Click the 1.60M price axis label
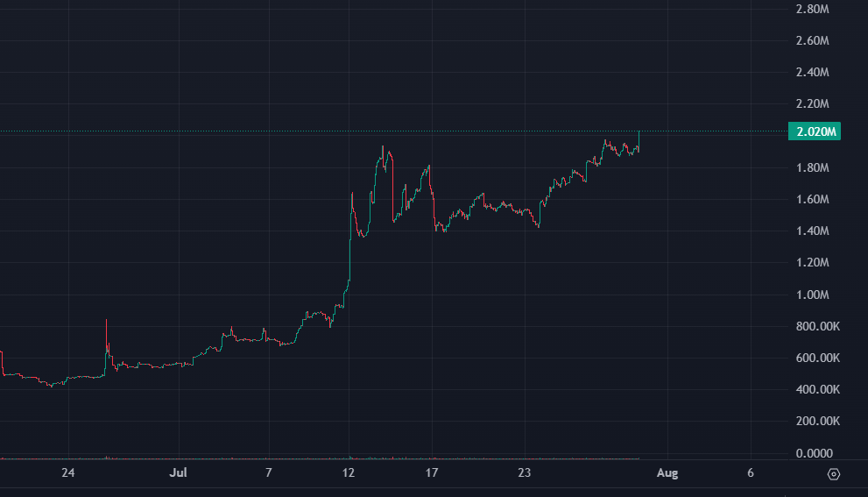Screen dimensions: 868x497 (x=812, y=199)
